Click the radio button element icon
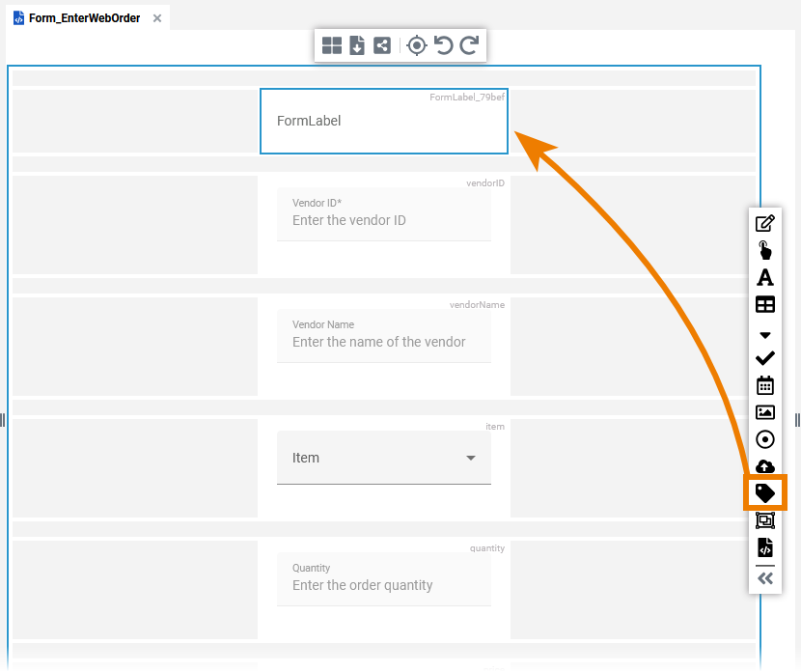801x672 pixels. (765, 439)
